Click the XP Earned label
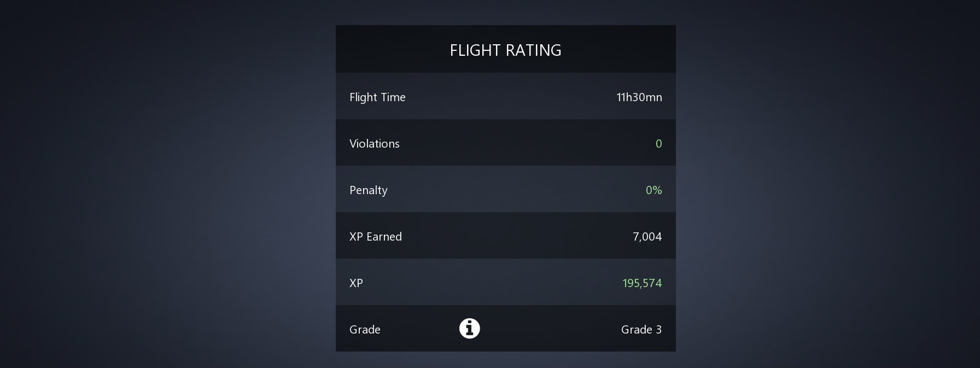 pyautogui.click(x=375, y=236)
